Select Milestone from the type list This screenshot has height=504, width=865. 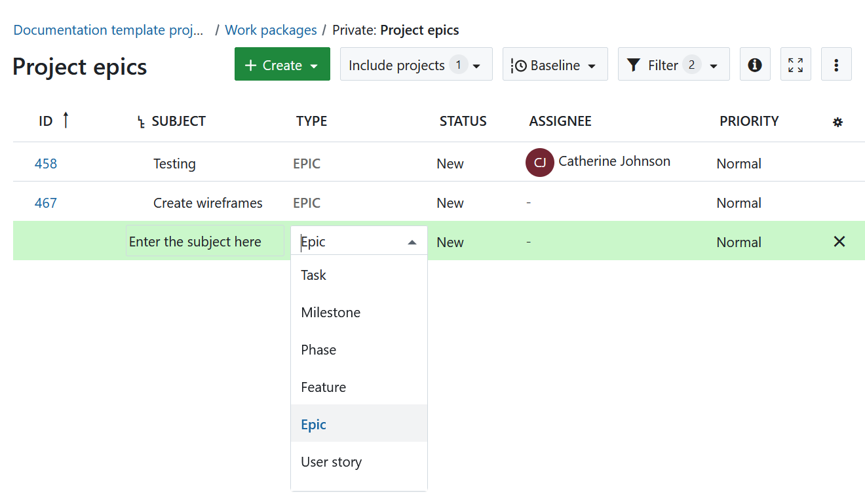330,312
